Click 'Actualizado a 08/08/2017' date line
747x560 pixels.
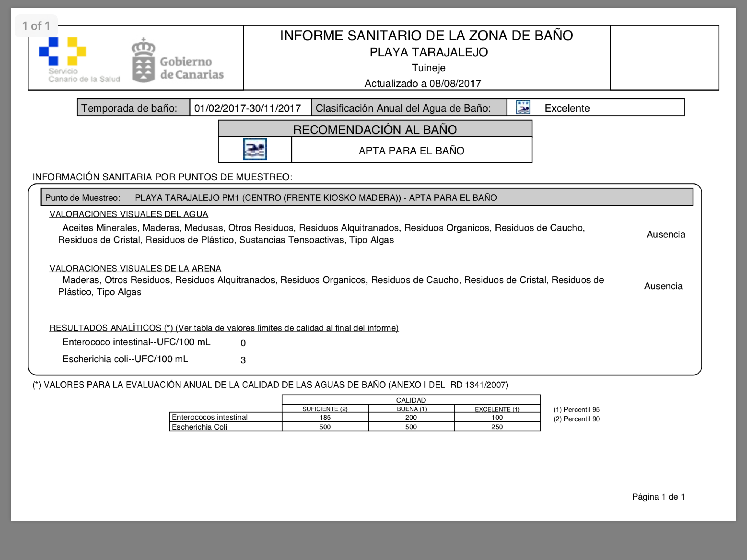pyautogui.click(x=423, y=83)
